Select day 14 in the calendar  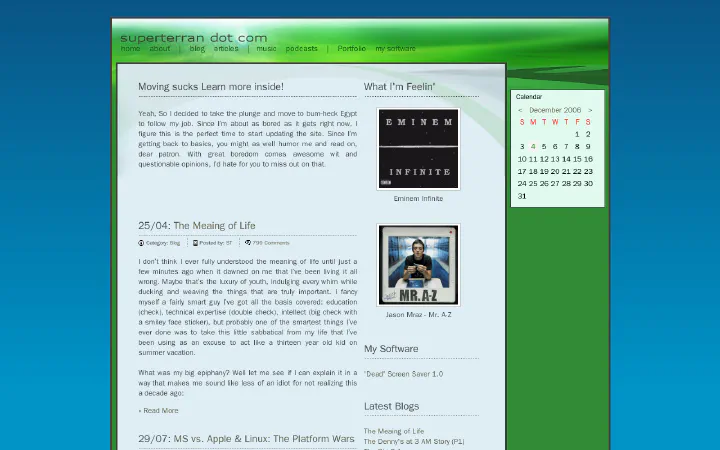click(566, 159)
